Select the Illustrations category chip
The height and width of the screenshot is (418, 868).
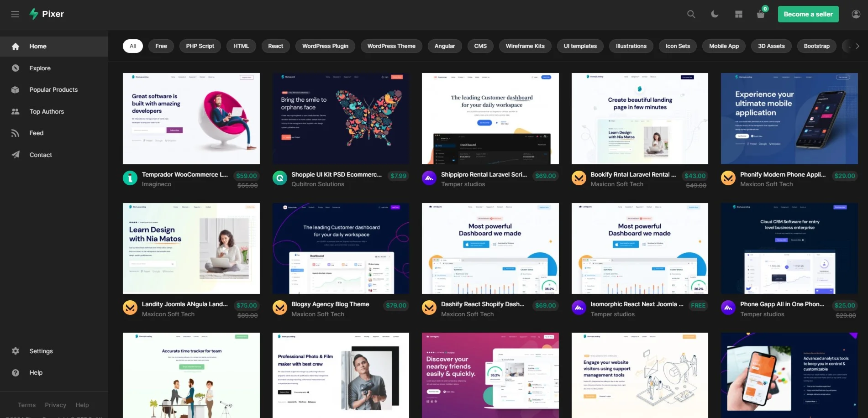tap(631, 46)
